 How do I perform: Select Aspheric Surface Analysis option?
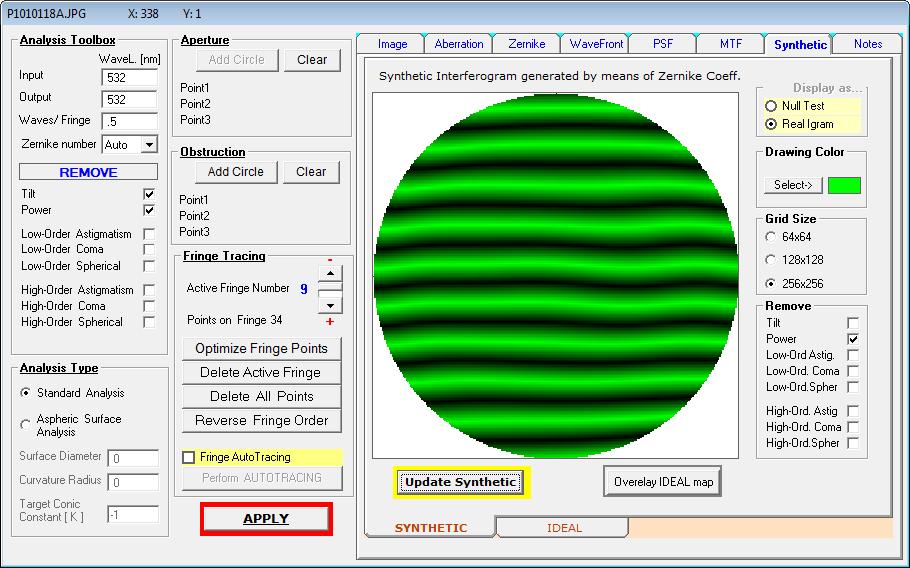click(x=26, y=425)
